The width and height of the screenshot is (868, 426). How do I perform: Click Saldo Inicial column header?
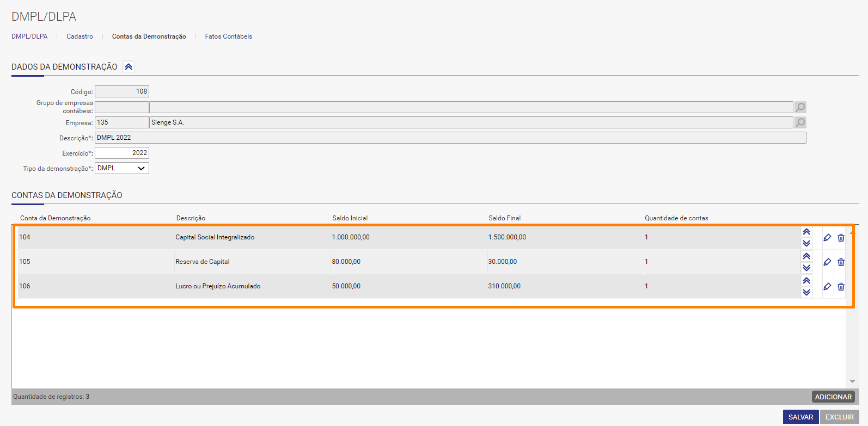350,218
